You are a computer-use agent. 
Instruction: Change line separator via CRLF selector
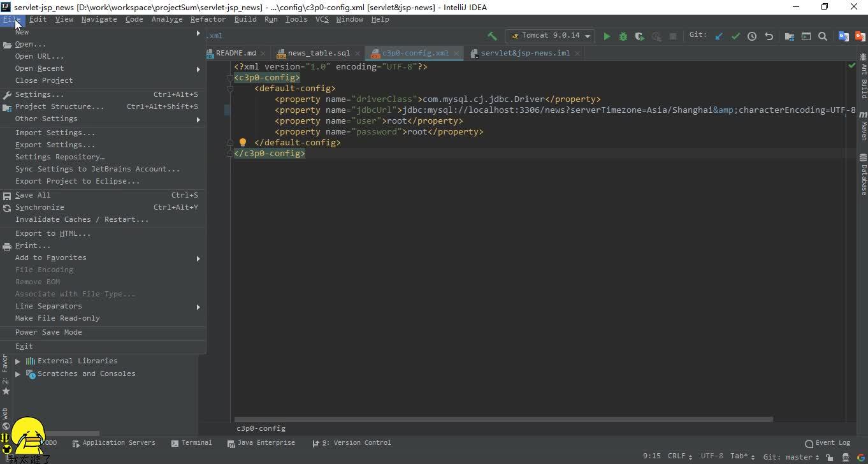point(677,456)
